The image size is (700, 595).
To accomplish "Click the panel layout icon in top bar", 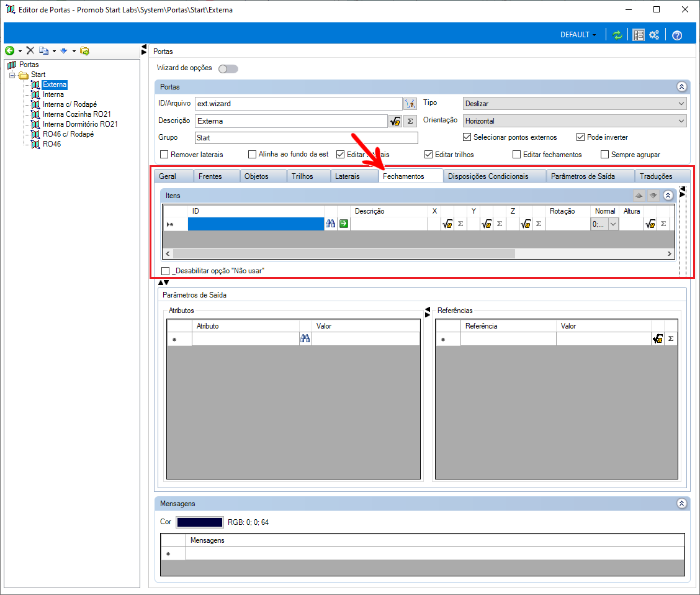I will [639, 35].
